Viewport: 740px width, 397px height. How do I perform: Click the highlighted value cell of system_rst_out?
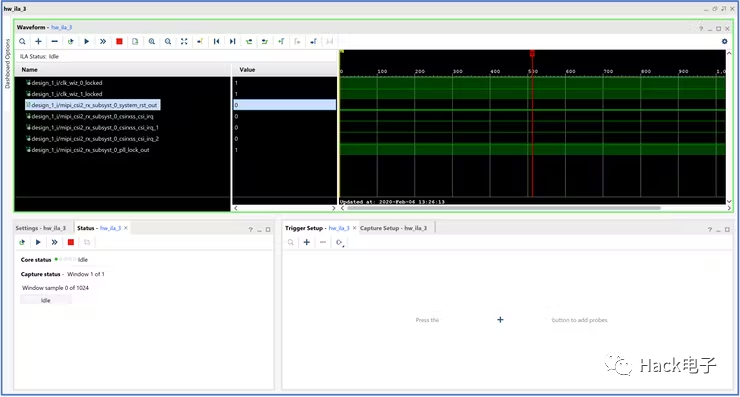click(285, 105)
